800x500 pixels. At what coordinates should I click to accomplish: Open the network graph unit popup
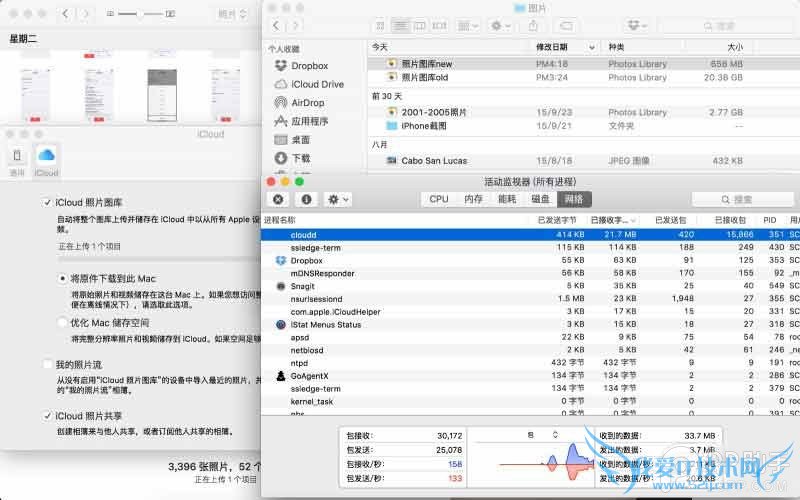coord(543,435)
